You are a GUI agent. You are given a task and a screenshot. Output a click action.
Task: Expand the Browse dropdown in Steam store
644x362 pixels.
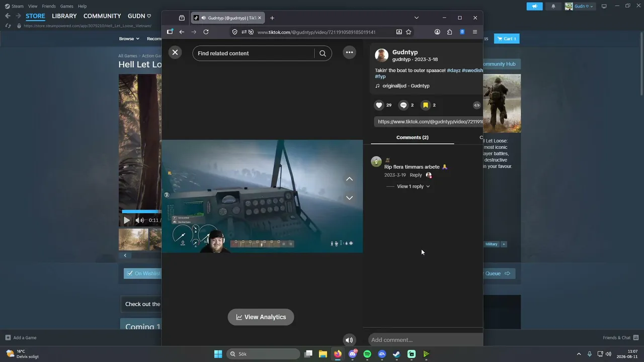tap(129, 39)
